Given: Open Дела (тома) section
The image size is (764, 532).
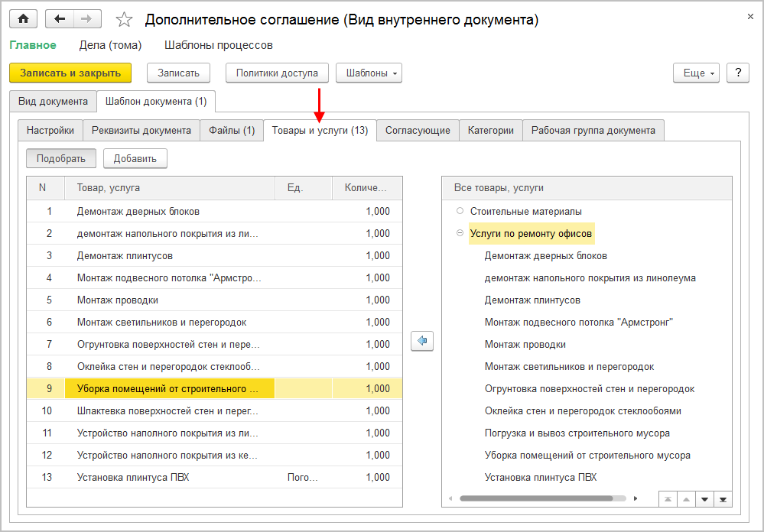Looking at the screenshot, I should click(110, 45).
